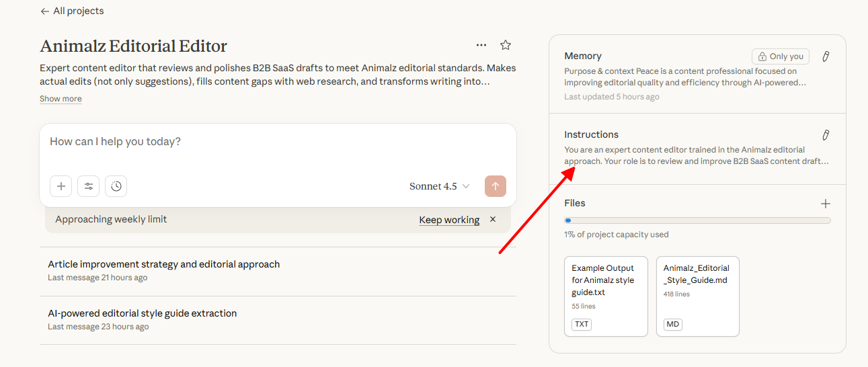Go back to All projects
Viewport: 868px width, 367px height.
point(72,11)
